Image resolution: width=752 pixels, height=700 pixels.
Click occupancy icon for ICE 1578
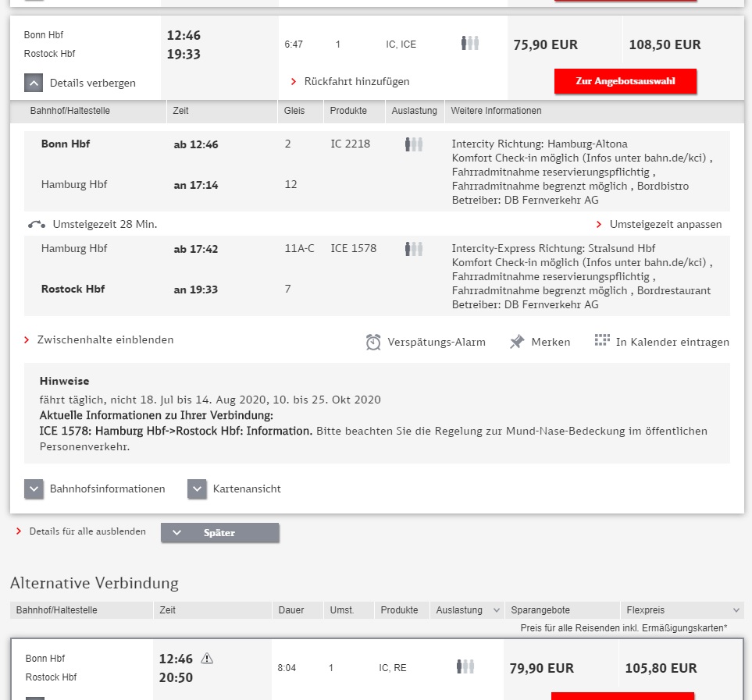click(414, 249)
